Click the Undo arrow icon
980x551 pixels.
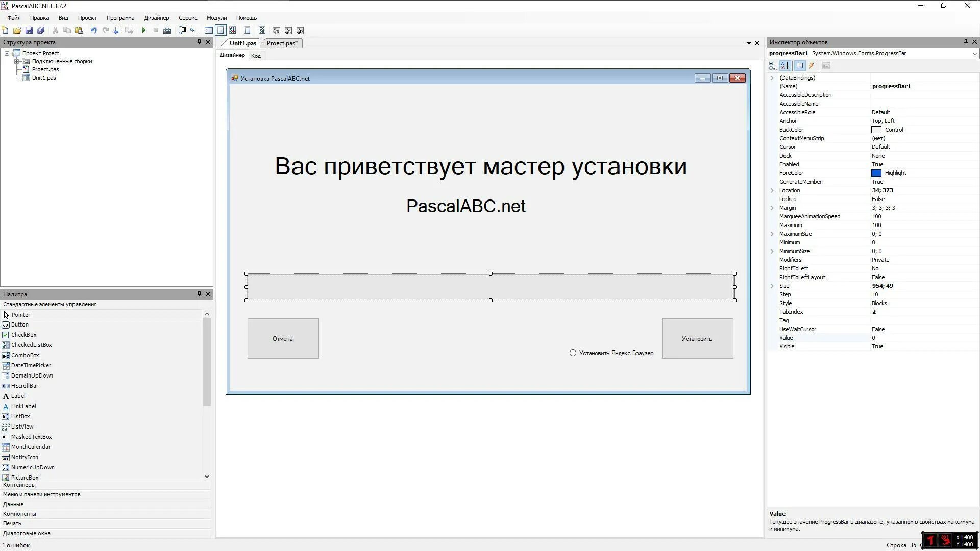[x=93, y=30]
